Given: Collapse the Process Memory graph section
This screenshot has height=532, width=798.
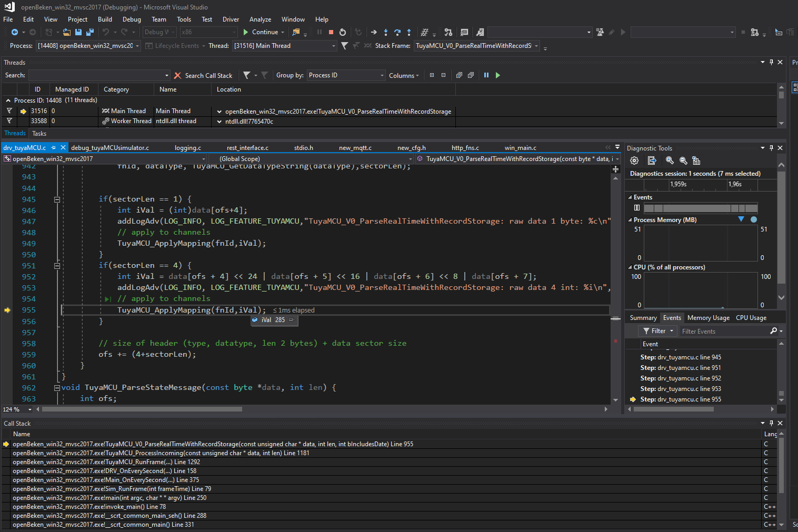Looking at the screenshot, I should coord(630,220).
